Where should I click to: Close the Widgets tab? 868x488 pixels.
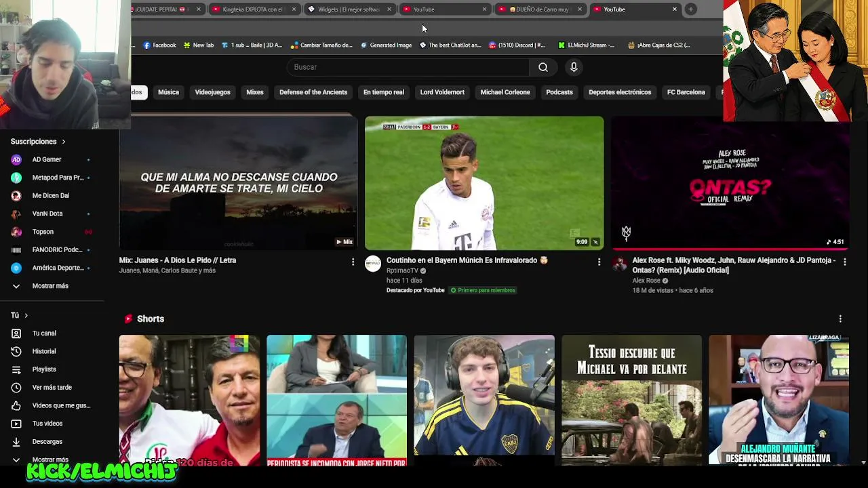[389, 9]
